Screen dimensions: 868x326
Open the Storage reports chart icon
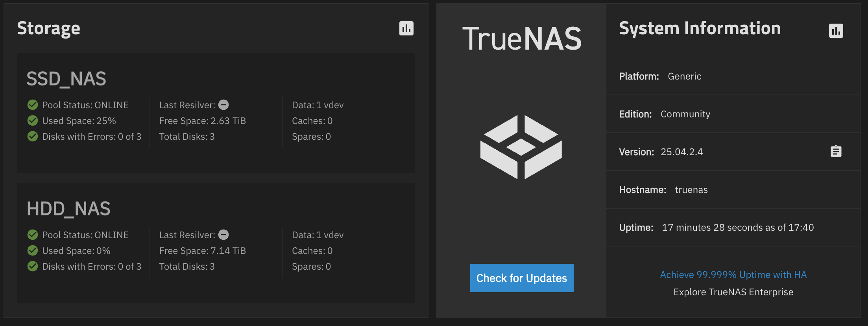pos(406,28)
